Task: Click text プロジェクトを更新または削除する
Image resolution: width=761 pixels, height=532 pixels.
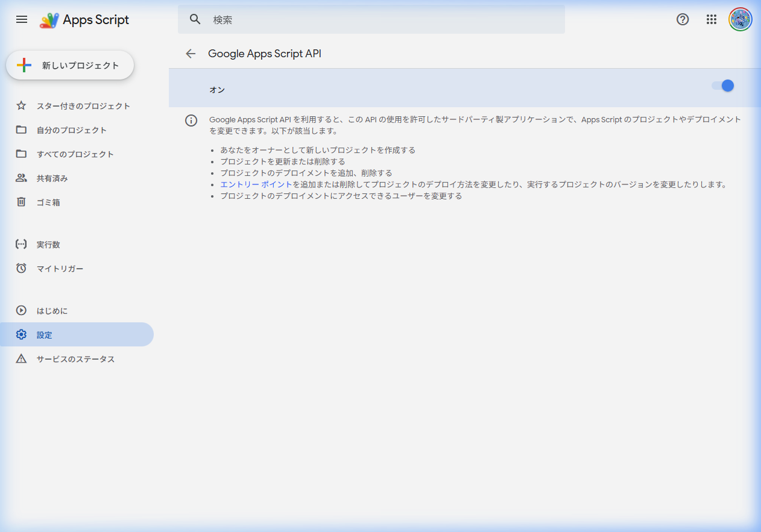Action: tap(283, 161)
